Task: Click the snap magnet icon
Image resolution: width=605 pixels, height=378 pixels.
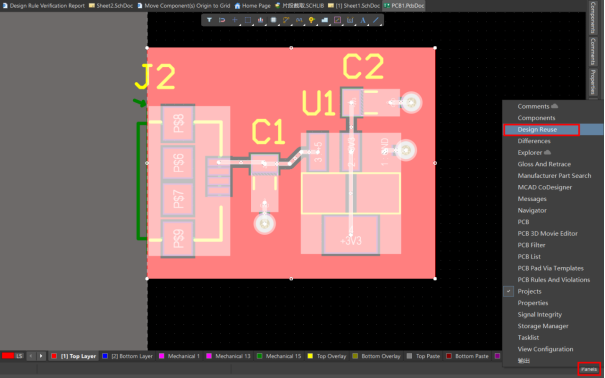Action: (x=222, y=20)
